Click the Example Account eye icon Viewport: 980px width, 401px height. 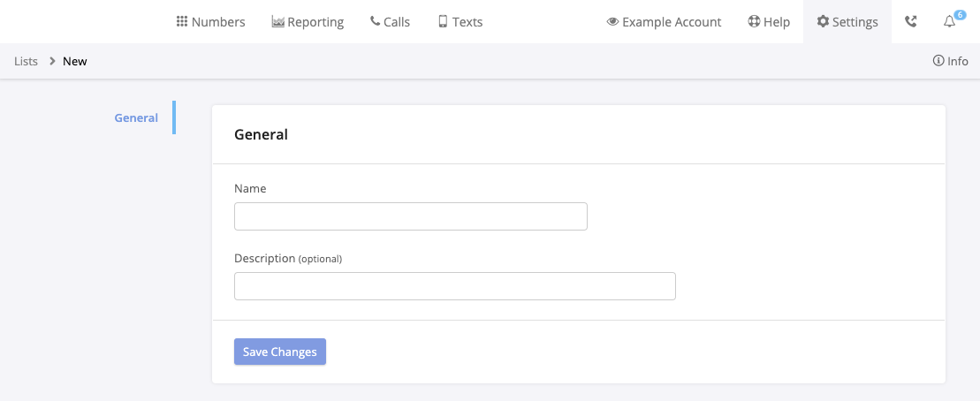(x=612, y=22)
